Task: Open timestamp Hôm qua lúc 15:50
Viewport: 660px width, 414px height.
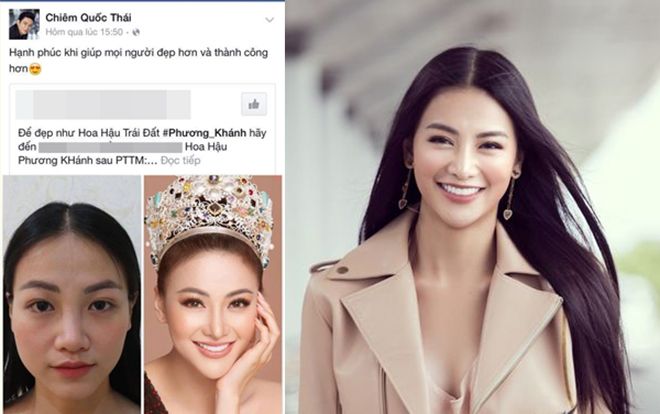Action: click(x=84, y=32)
